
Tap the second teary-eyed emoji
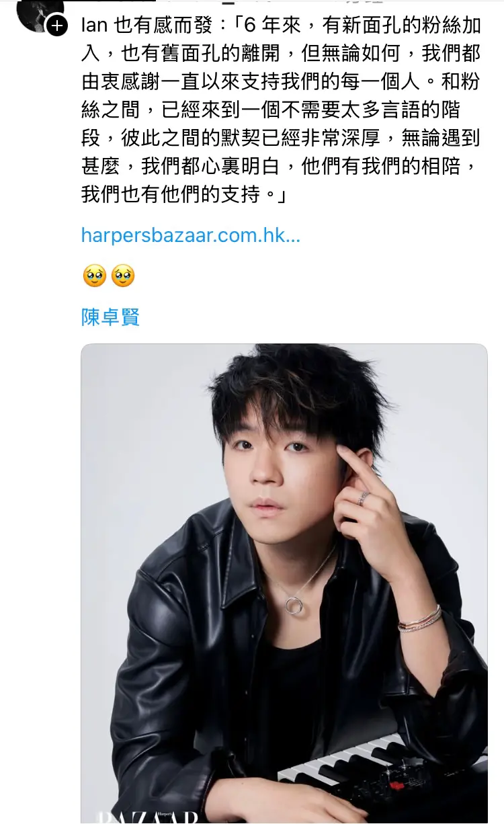coord(123,276)
